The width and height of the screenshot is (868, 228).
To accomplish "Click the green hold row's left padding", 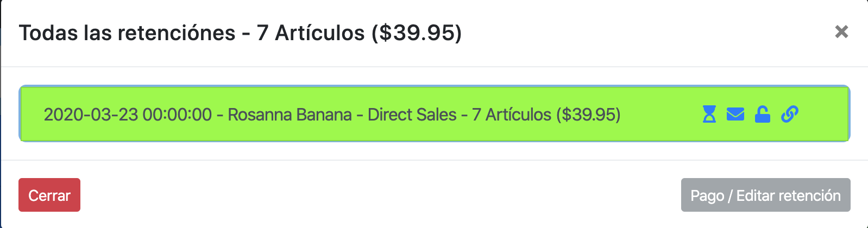I will [32, 114].
